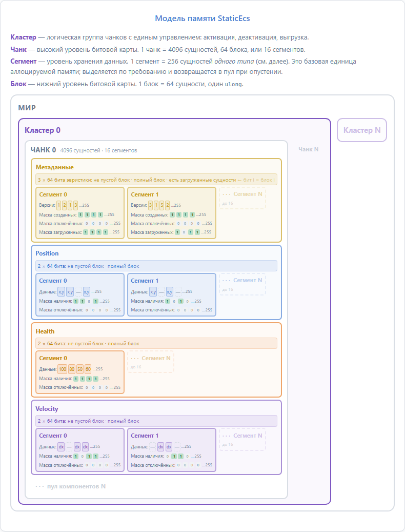
Task: Click "Маска загруженных" in Метаданные Сегмент 0
Action: coord(60,232)
